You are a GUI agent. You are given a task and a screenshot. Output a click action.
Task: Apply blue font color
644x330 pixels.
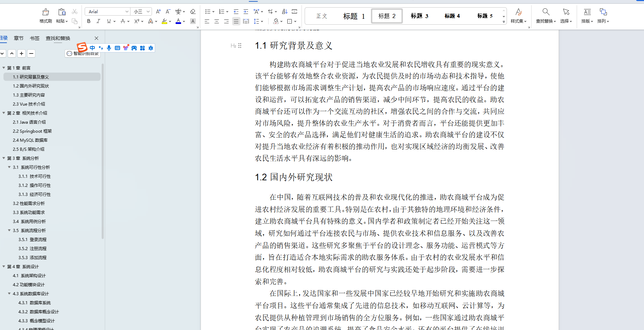178,21
